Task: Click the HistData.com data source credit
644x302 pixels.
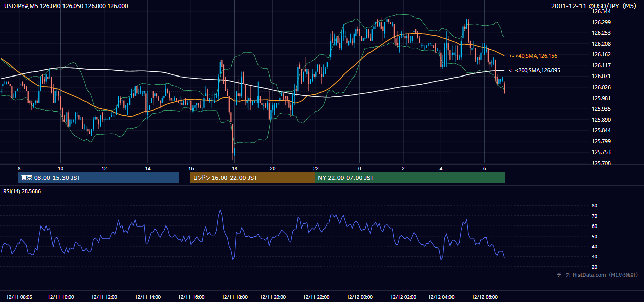Action: pos(597,275)
